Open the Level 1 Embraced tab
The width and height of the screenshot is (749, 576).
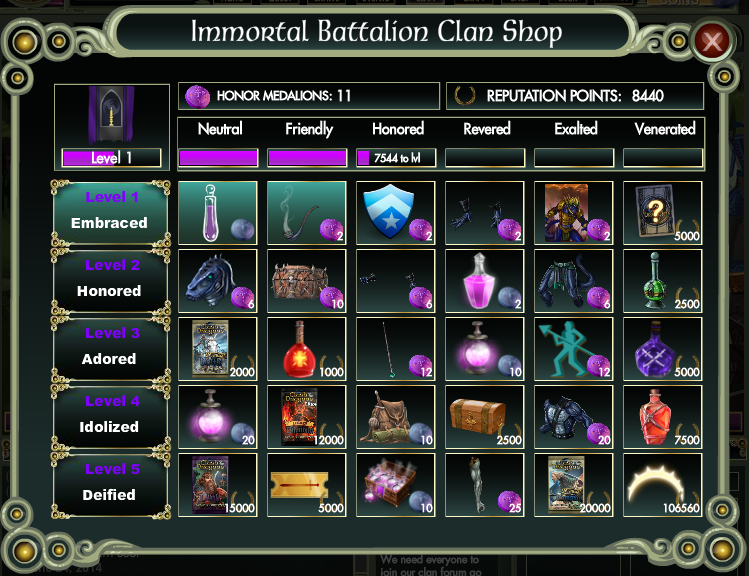coord(111,213)
